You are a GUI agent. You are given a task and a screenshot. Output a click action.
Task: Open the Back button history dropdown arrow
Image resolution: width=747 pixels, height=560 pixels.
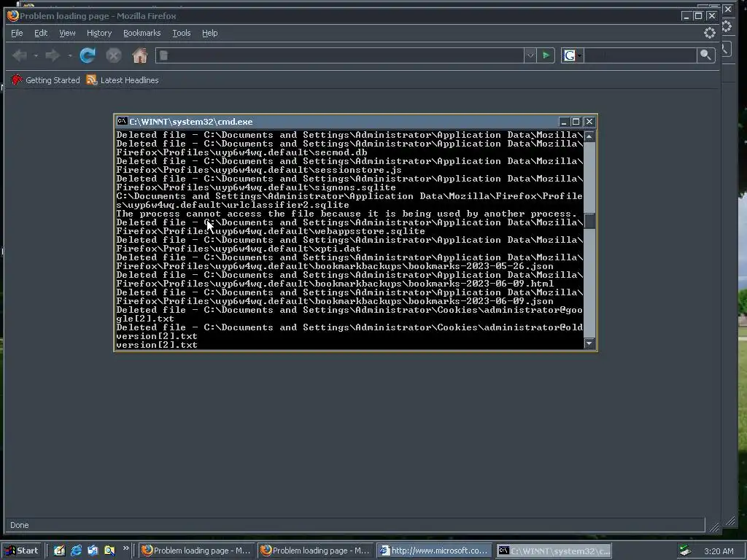36,55
